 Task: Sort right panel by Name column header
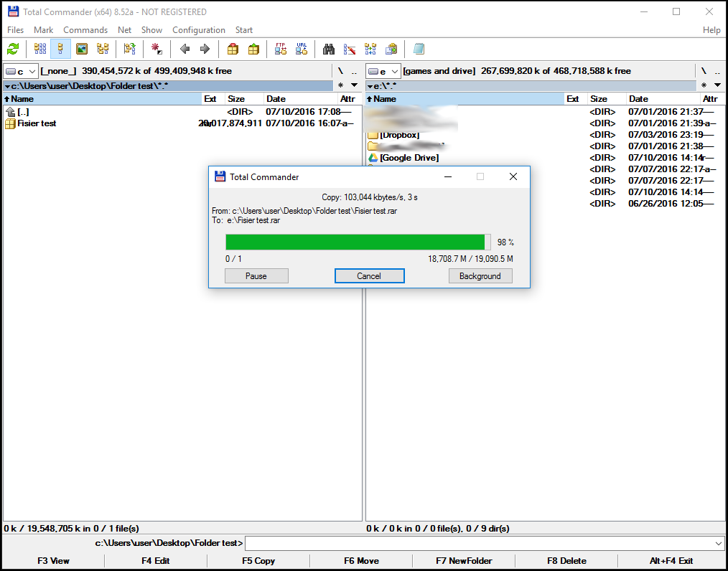[465, 99]
